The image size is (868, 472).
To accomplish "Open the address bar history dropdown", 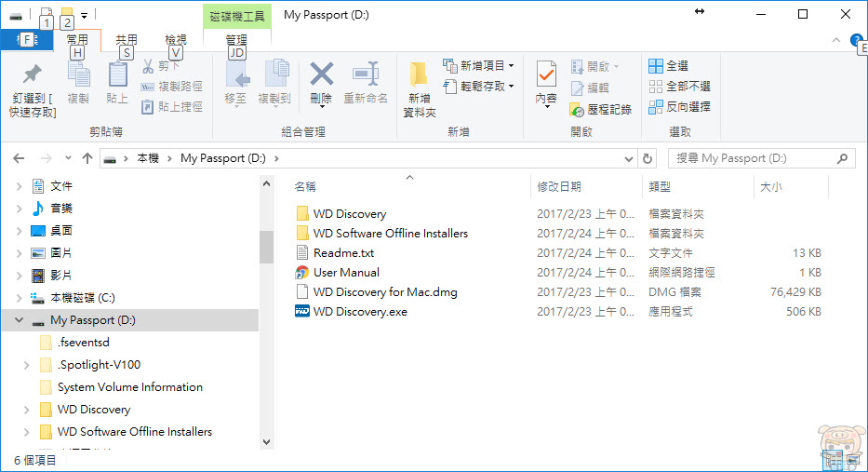I will [x=628, y=159].
